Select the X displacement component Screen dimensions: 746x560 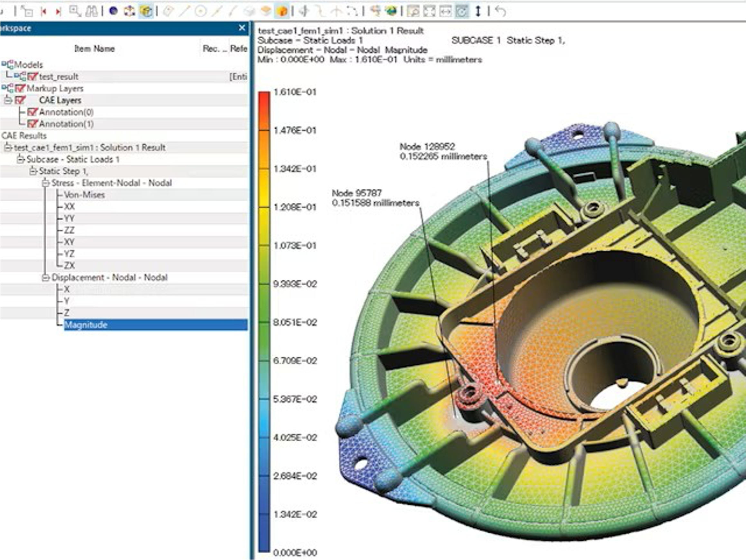tap(67, 289)
